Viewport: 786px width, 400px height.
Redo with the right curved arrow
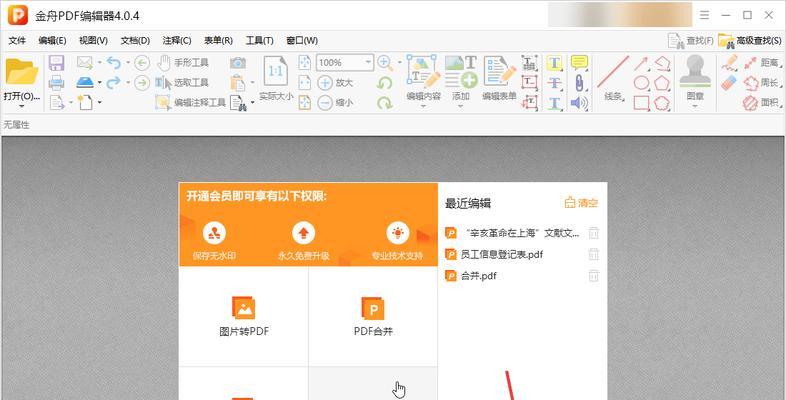point(114,82)
